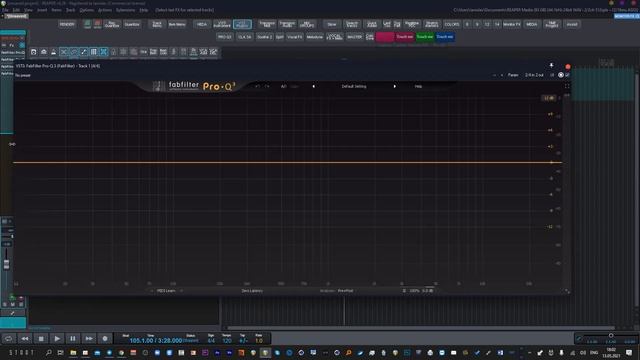This screenshot has height=360, width=640.
Task: Toggle the item grouping link icon
Action: 74,52
